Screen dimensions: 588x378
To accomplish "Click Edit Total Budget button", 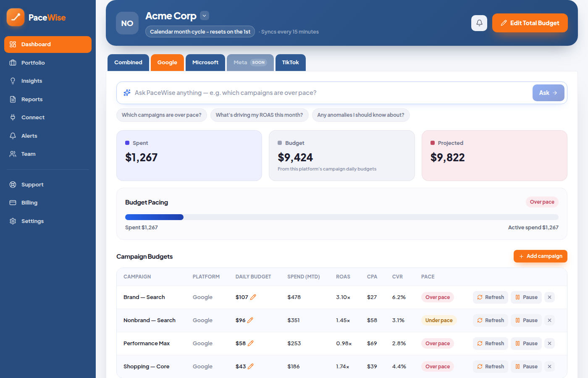I will tap(530, 23).
